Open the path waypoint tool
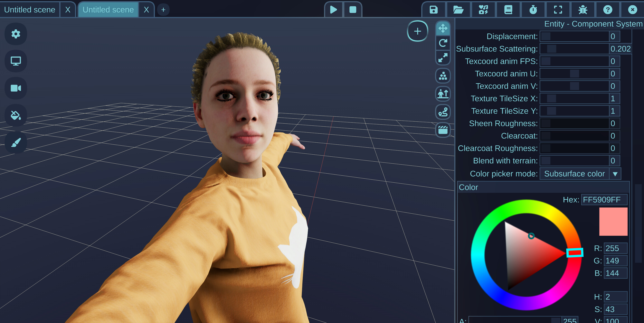Image resolution: width=644 pixels, height=323 pixels. [443, 112]
